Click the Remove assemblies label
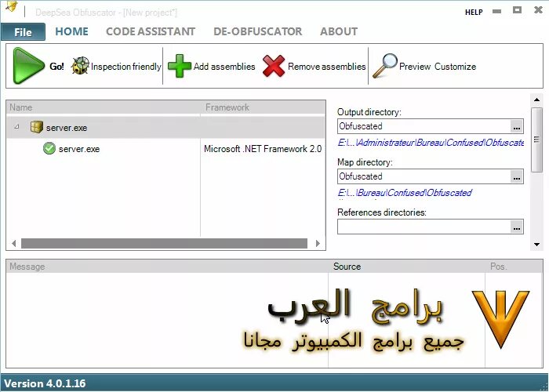Viewport: 549px width, 392px height. coord(327,67)
